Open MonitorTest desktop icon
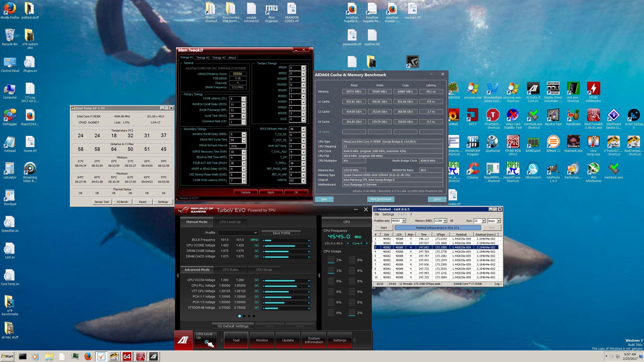The width and height of the screenshot is (644, 362). point(553,117)
